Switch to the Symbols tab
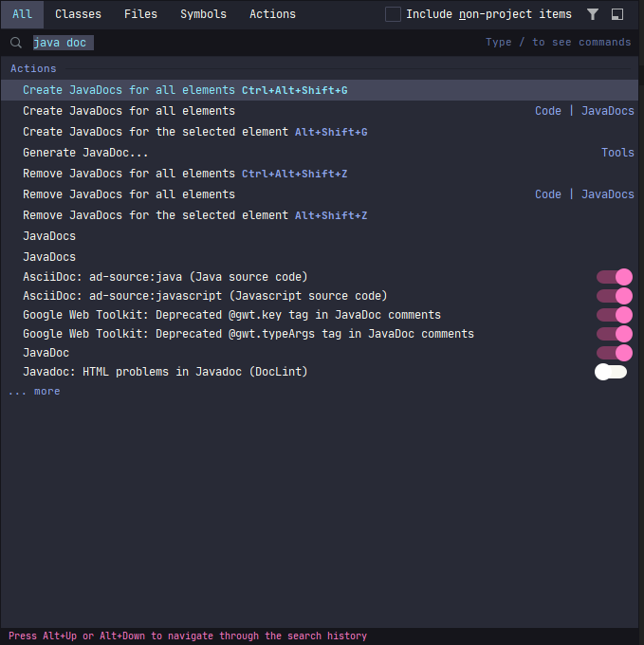 [x=204, y=14]
